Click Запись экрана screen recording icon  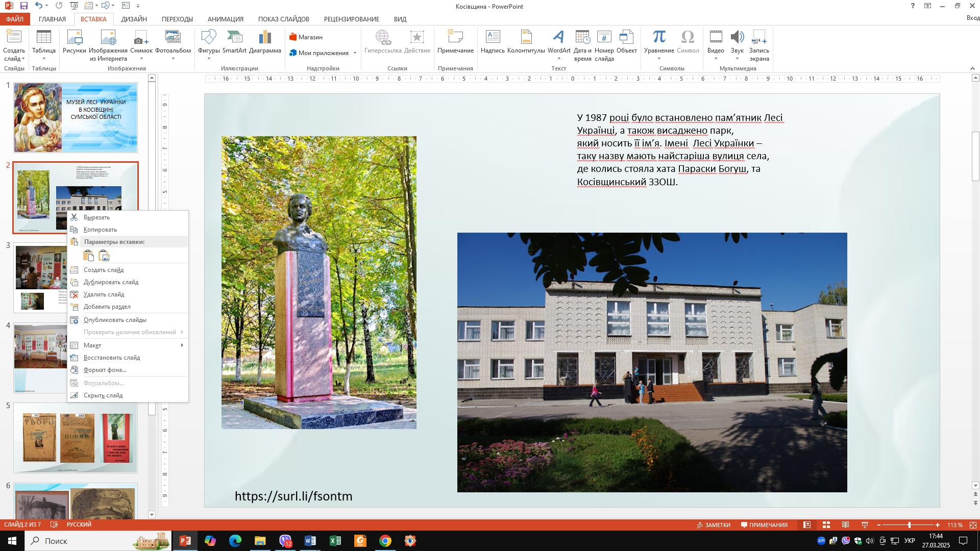(x=758, y=45)
